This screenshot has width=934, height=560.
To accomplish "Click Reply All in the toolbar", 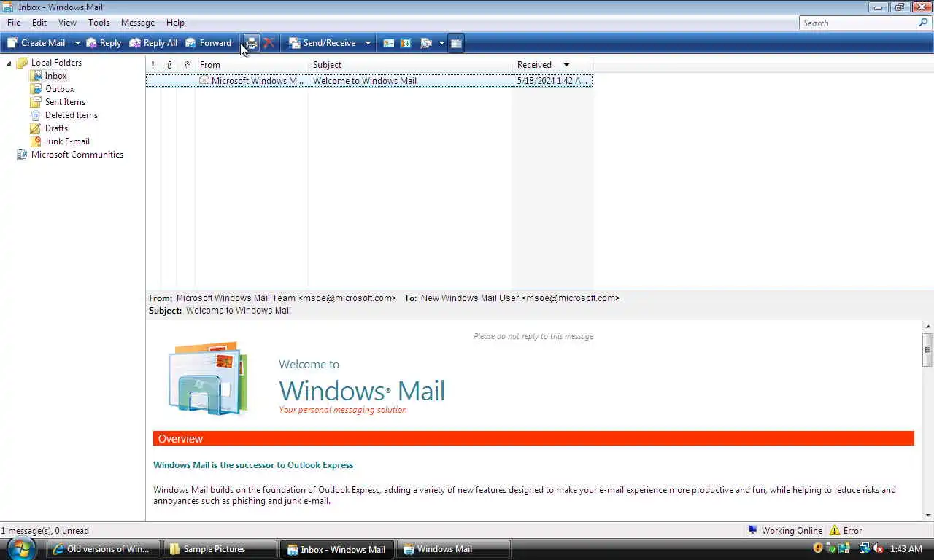I will coord(153,43).
